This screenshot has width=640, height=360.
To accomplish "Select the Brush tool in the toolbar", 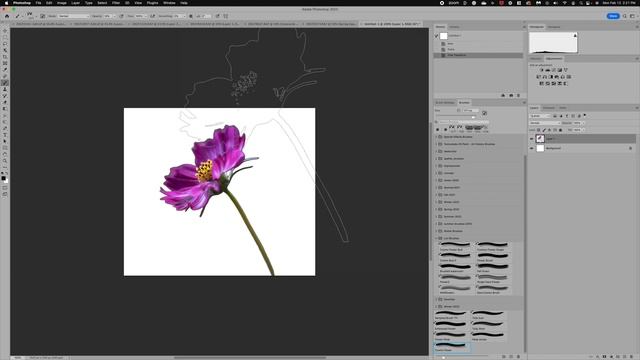I will [5, 83].
